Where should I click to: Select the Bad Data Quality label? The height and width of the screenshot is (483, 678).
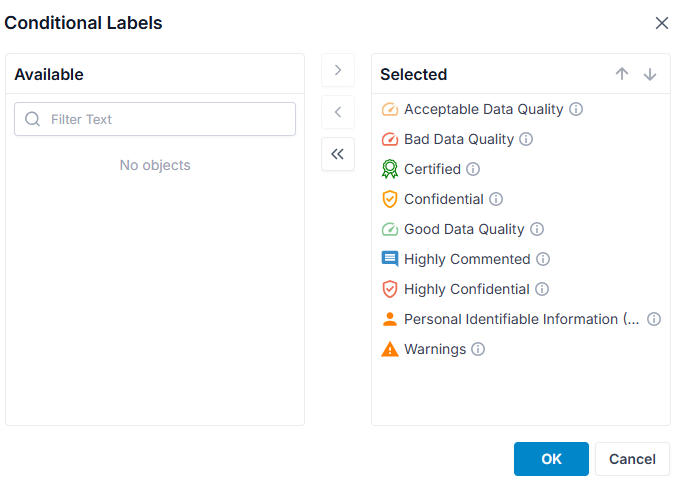(x=459, y=139)
